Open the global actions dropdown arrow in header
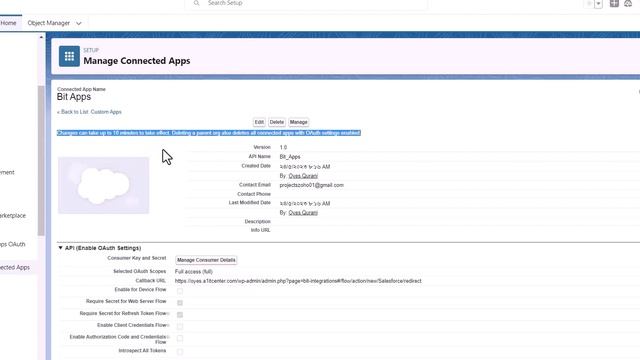Screen dimensions: 640x360 coord(598,4)
